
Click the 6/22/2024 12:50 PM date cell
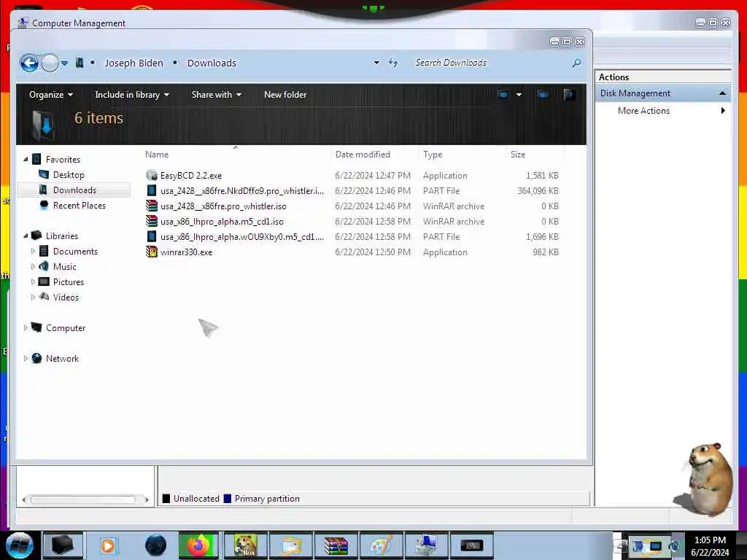[373, 252]
